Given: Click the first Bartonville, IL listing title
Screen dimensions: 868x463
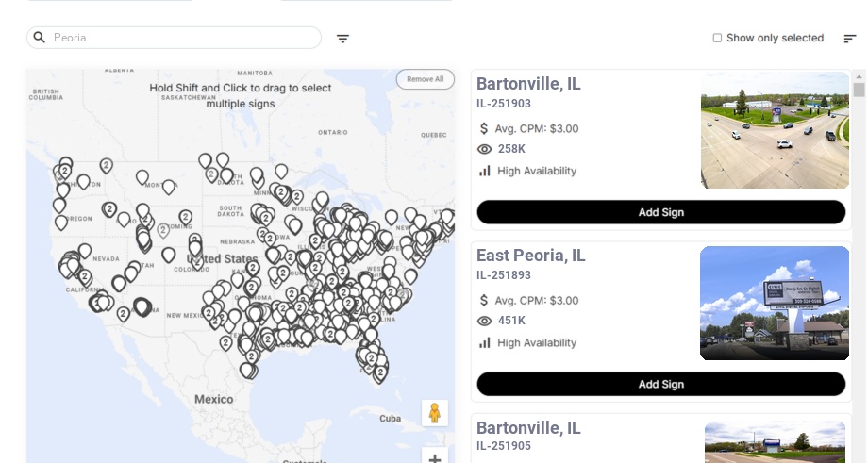Looking at the screenshot, I should (x=528, y=84).
